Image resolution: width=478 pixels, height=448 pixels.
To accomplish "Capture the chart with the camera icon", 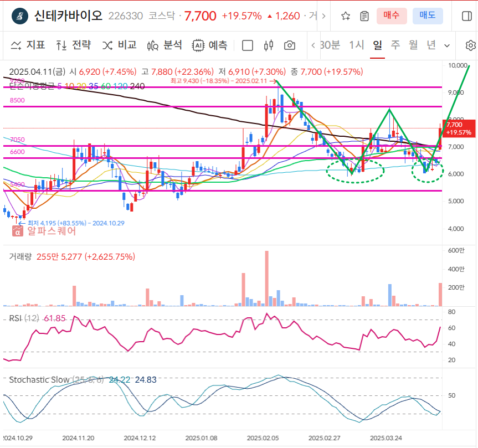I will [289, 46].
